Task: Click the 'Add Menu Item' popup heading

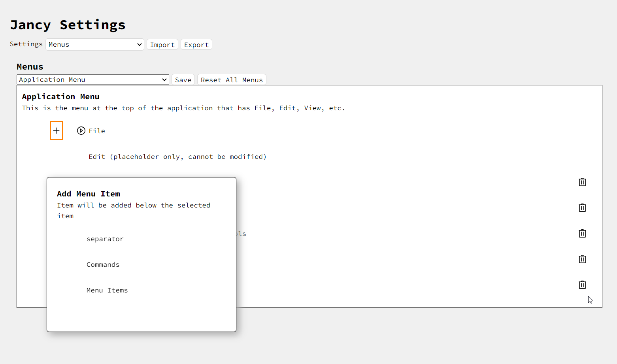Action: point(89,194)
